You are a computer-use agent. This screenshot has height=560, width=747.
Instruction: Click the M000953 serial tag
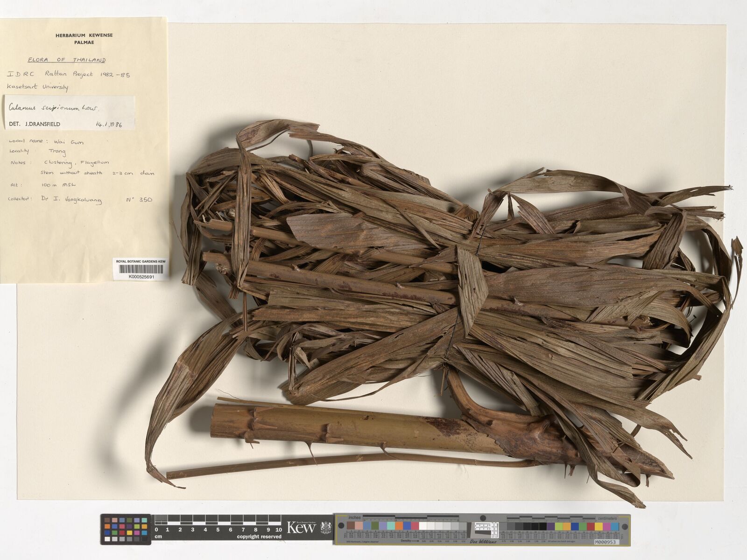[x=606, y=542]
